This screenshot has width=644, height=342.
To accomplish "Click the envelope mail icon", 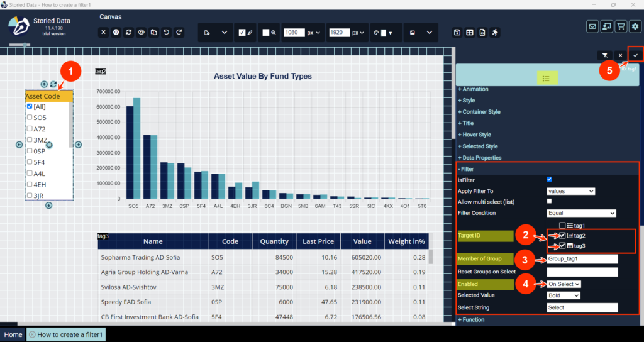I will click(592, 26).
